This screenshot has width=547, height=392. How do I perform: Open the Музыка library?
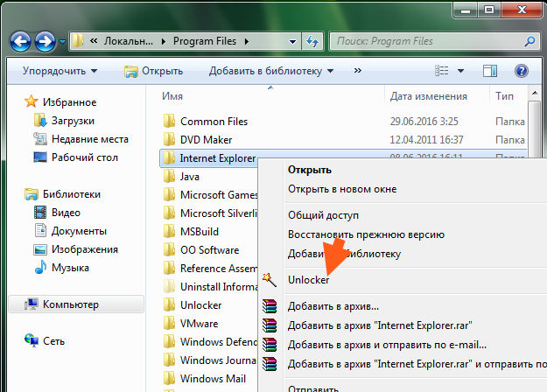pyautogui.click(x=70, y=268)
